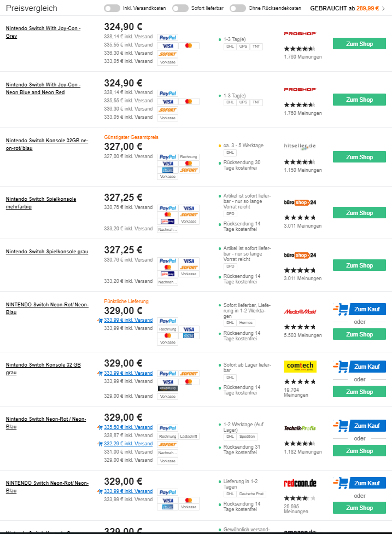This screenshot has width=392, height=534.
Task: Click the redcoon.de logo
Action: click(300, 483)
